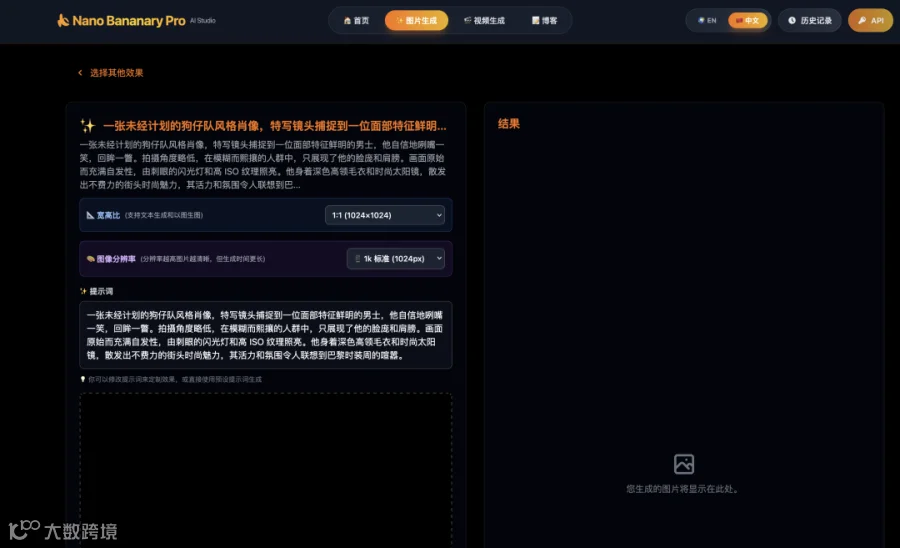Image resolution: width=900 pixels, height=548 pixels.
Task: Go to the 视频生成 video generation tab
Action: pyautogui.click(x=484, y=20)
